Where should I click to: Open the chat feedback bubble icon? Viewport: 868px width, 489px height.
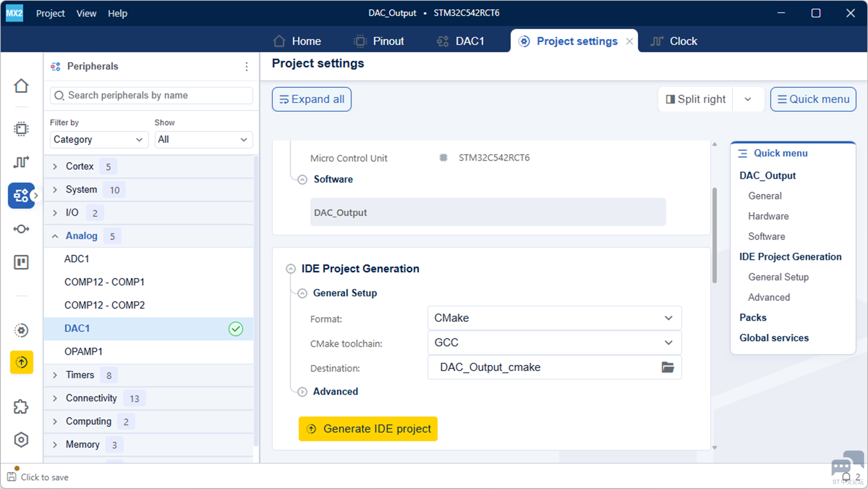point(848,463)
